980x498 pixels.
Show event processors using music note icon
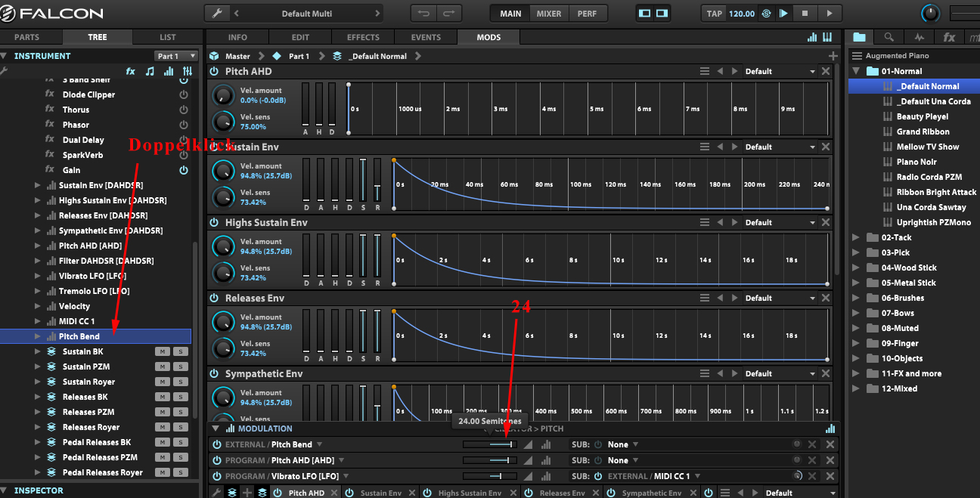pos(150,71)
